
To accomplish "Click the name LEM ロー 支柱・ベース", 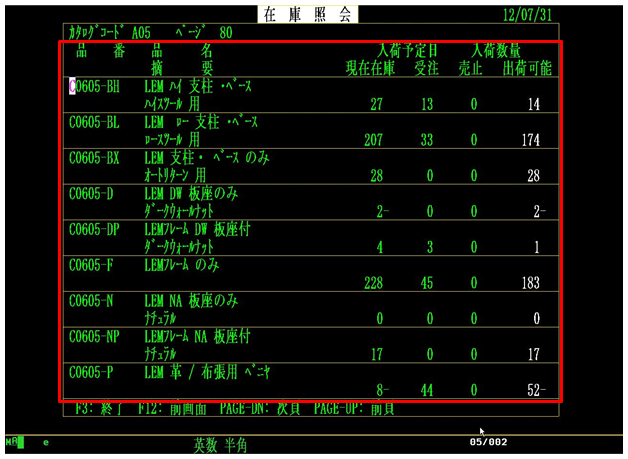I will [x=201, y=122].
